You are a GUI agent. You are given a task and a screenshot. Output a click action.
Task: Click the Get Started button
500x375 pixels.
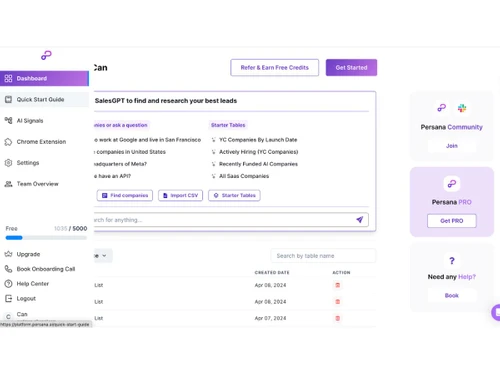tap(351, 68)
